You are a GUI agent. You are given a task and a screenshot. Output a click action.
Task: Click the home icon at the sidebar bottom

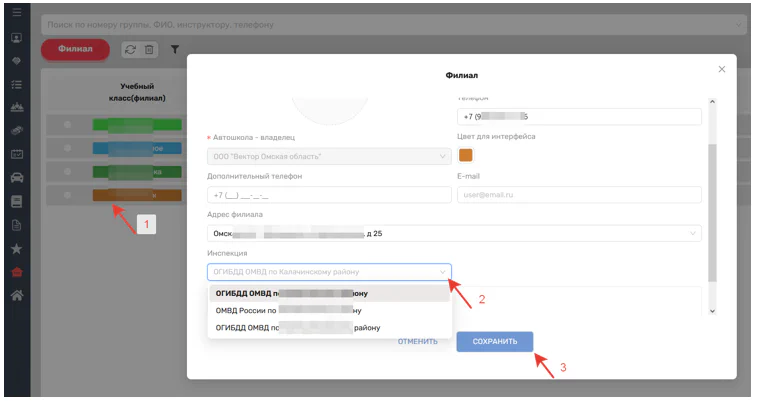click(x=16, y=294)
